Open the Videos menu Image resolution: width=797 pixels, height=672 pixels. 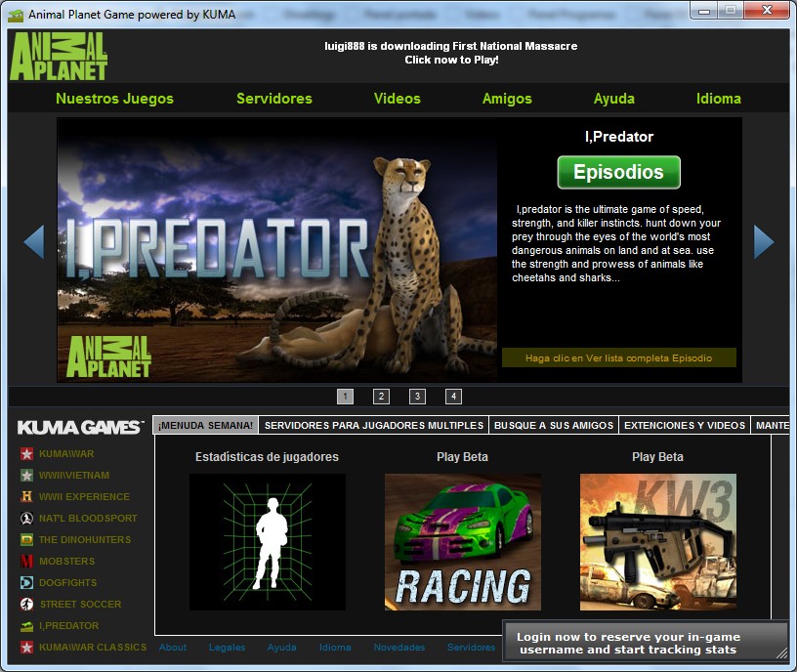coord(397,99)
